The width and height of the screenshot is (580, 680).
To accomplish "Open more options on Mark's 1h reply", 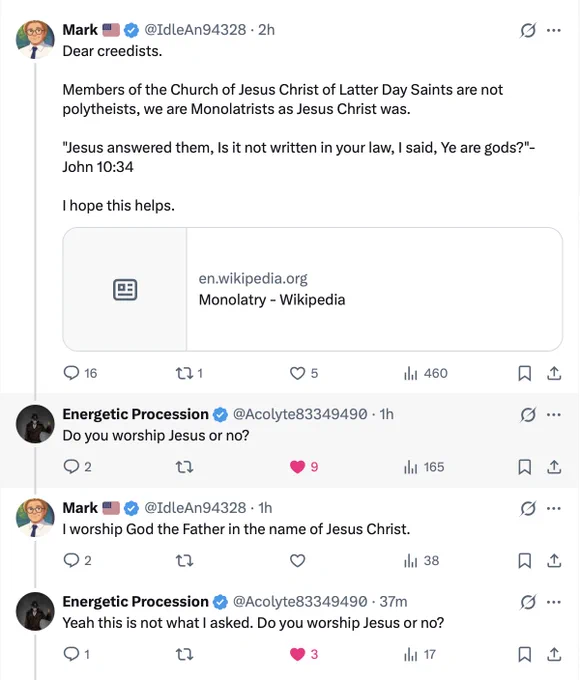I will click(554, 508).
